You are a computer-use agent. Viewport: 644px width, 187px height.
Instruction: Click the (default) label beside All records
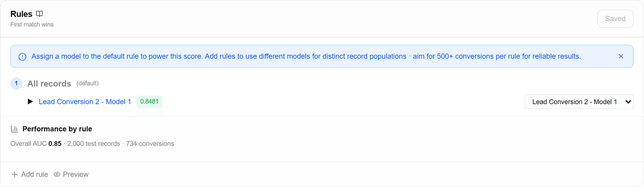[87, 84]
